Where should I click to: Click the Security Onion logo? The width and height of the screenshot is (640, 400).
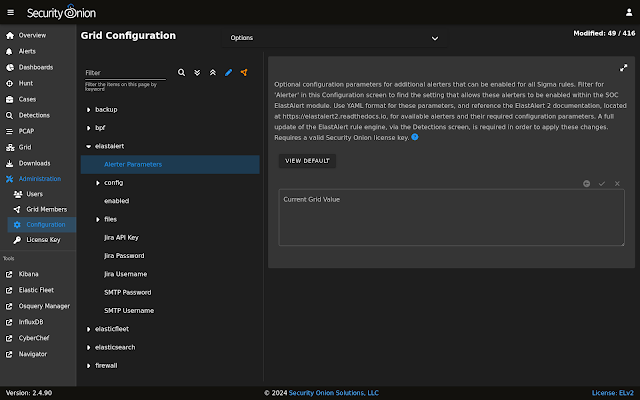point(61,12)
